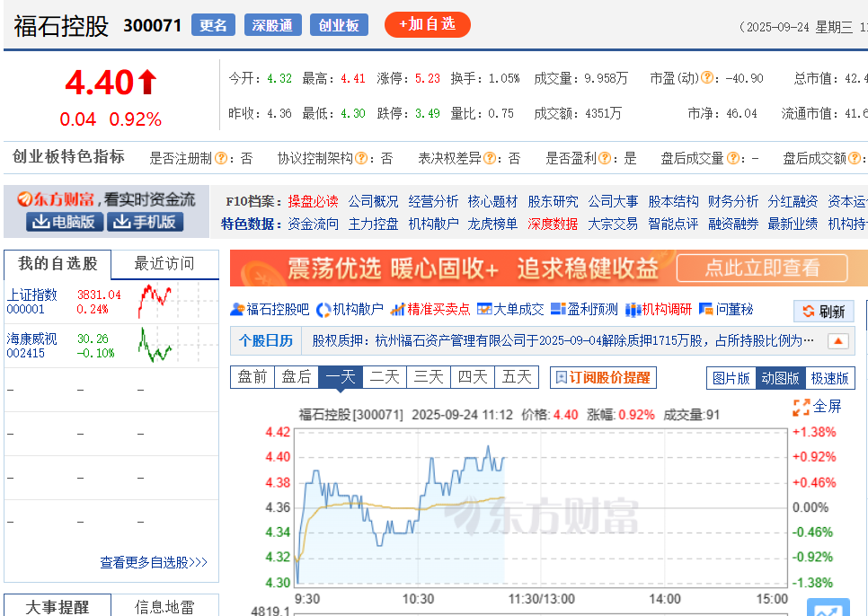Screen dimensions: 868x616
Task: Open 大宗交易 feature data link
Action: click(x=613, y=224)
